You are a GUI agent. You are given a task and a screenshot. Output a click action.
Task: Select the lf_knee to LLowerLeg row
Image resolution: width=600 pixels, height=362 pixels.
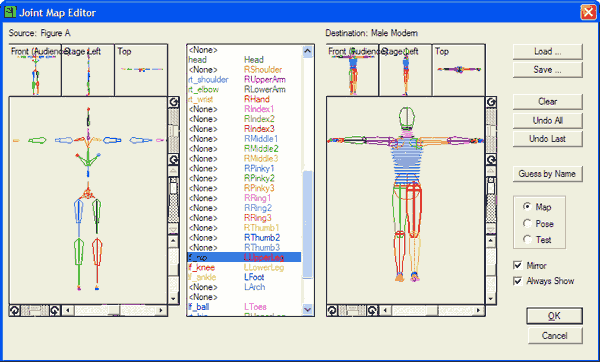[x=244, y=267]
